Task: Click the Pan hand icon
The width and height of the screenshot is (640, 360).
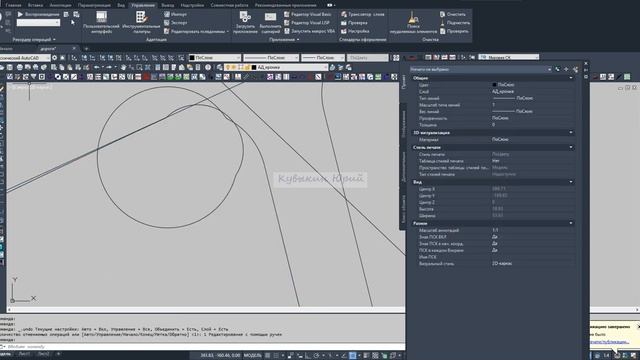Action: pos(123,67)
